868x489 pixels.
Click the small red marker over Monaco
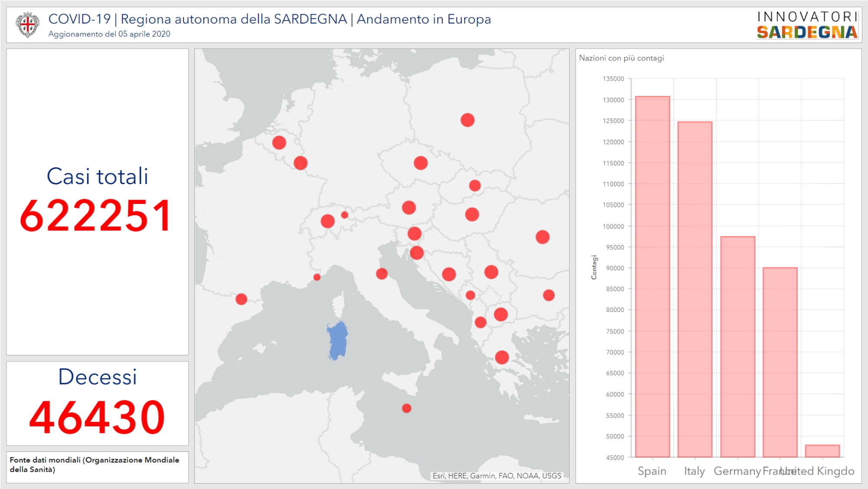317,277
